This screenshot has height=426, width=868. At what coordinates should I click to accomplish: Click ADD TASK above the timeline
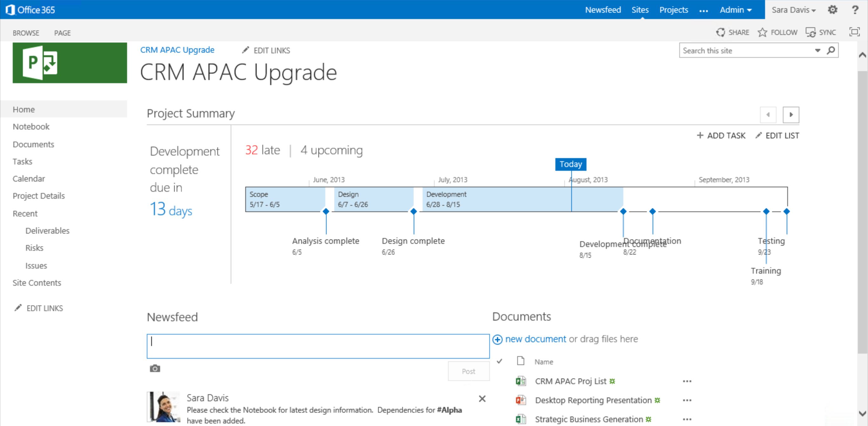pyautogui.click(x=721, y=135)
